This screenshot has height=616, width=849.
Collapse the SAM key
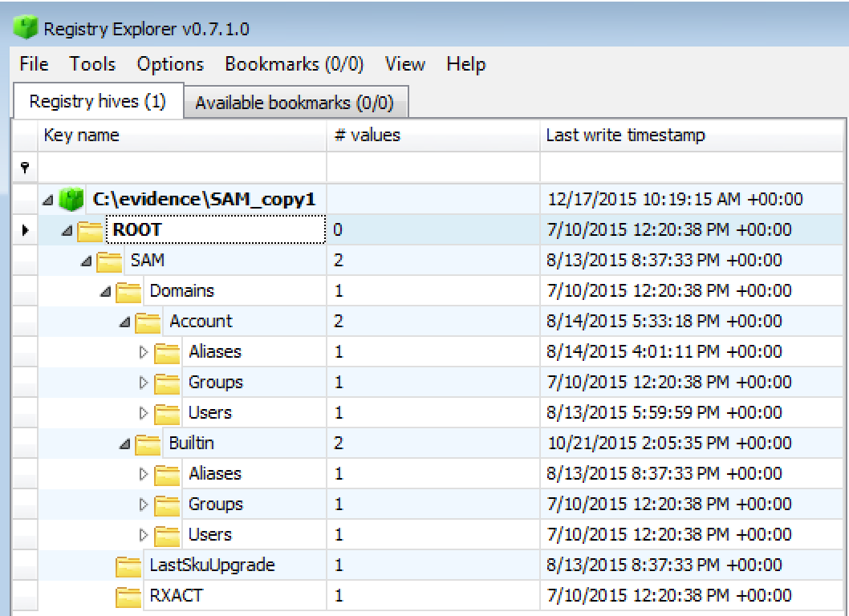click(87, 261)
